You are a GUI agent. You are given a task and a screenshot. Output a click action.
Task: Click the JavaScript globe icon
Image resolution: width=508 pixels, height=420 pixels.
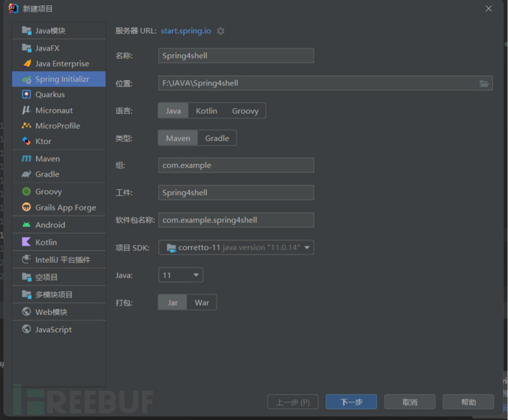27,329
